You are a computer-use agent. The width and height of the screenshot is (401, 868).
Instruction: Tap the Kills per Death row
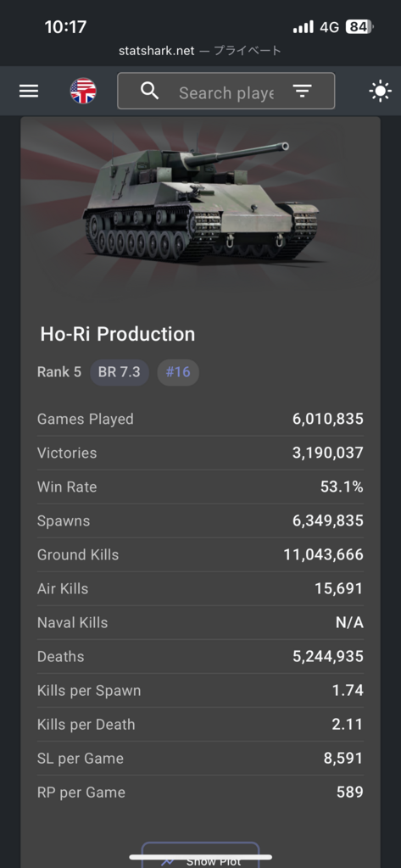(200, 725)
